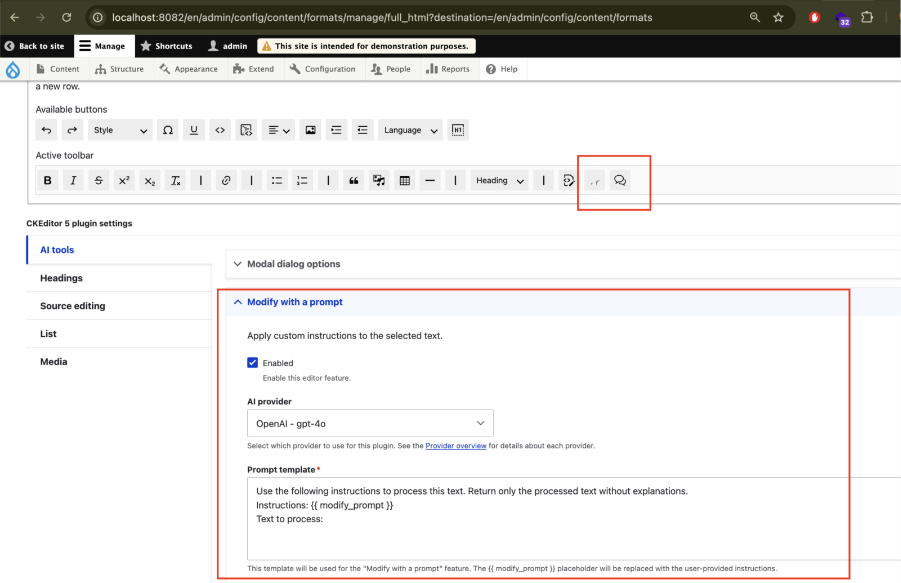
Task: Open the AI provider dropdown showing OpenAI - gpt-4o
Action: click(370, 423)
